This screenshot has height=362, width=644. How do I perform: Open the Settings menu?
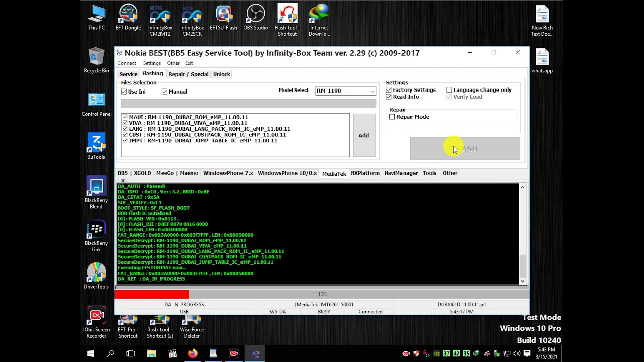[x=152, y=63]
